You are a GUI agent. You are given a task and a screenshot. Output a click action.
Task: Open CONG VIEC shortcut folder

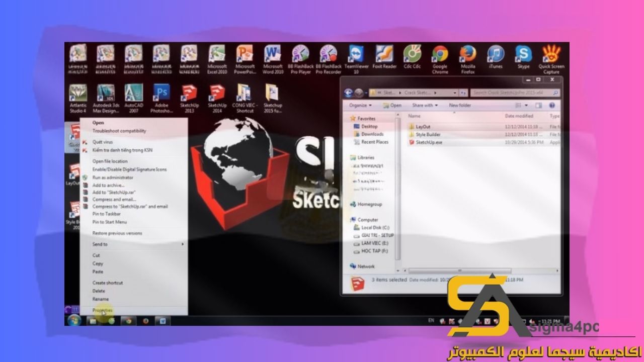point(245,98)
